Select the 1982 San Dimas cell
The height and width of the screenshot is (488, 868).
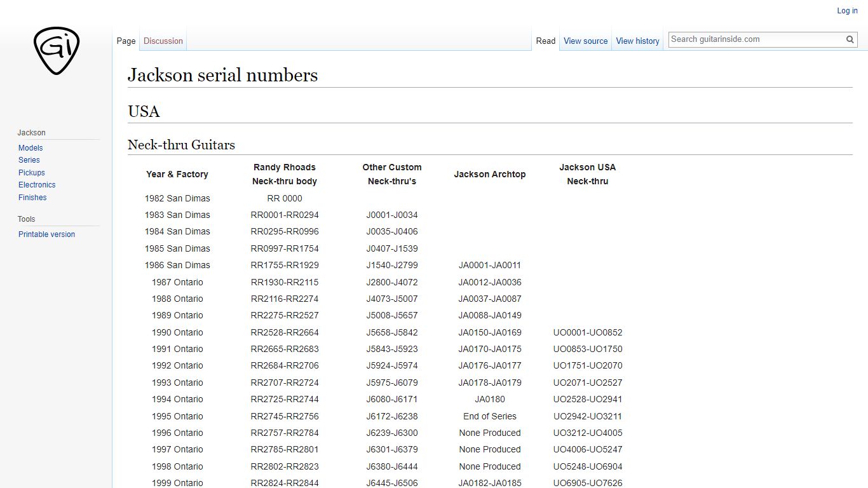(177, 198)
